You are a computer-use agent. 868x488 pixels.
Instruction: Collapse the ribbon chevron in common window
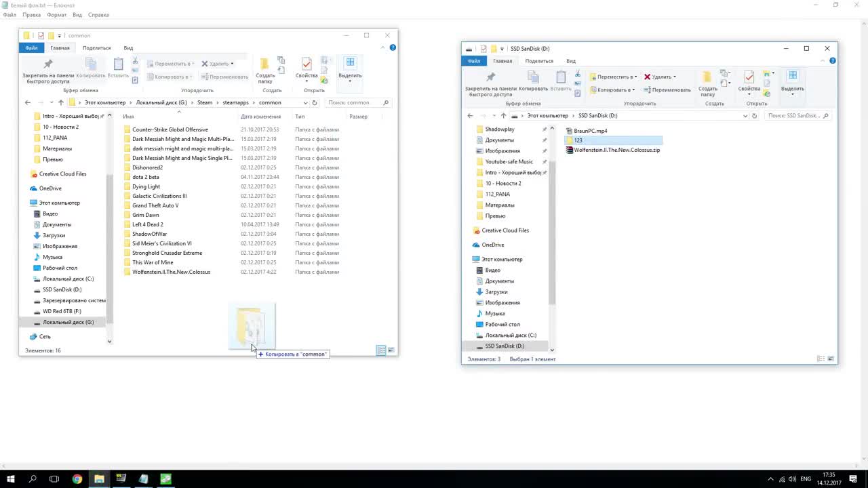(383, 47)
